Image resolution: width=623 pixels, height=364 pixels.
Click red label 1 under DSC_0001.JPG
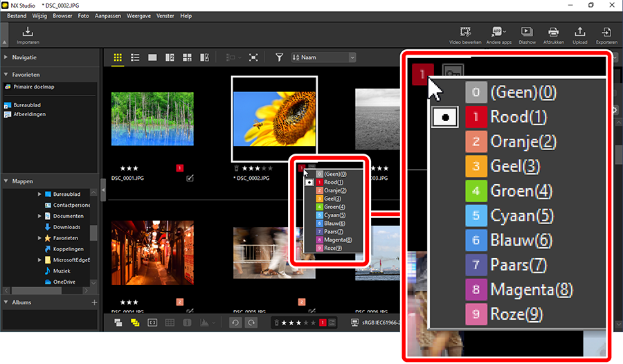pyautogui.click(x=179, y=168)
